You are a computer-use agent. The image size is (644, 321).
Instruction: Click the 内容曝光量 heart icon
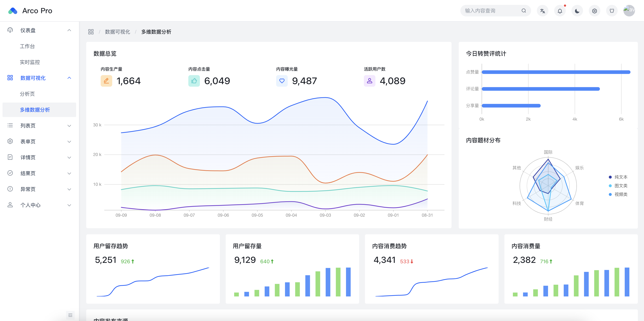[282, 81]
